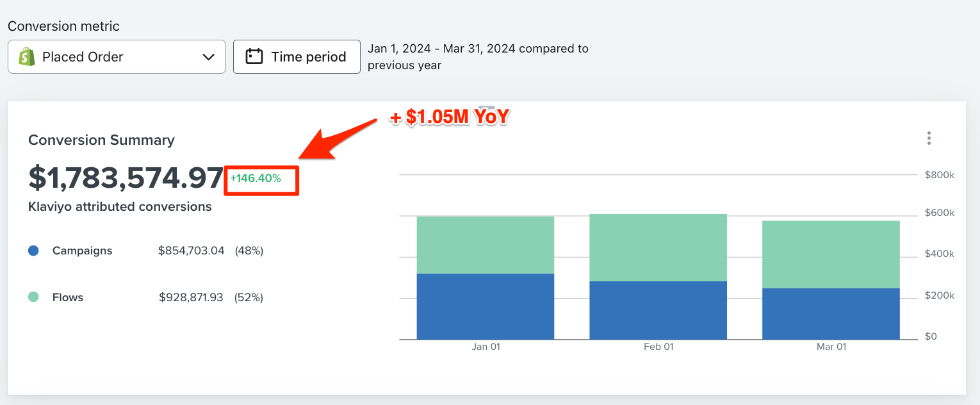Click the dropdown chevron next to Placed Order
980x405 pixels.
[x=208, y=57]
